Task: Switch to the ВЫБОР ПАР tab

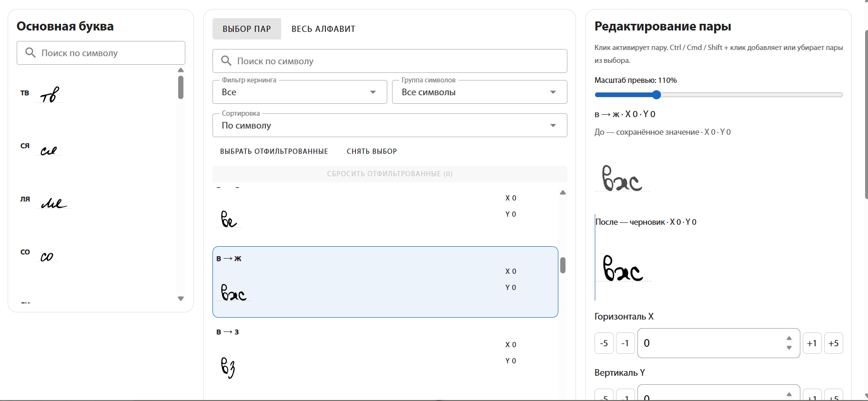Action: pyautogui.click(x=247, y=29)
